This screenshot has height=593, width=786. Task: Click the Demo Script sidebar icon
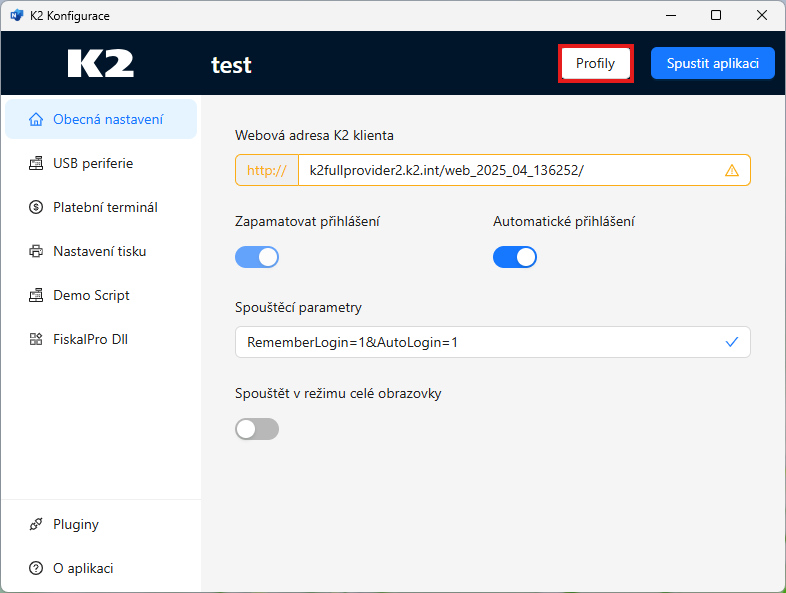[36, 296]
